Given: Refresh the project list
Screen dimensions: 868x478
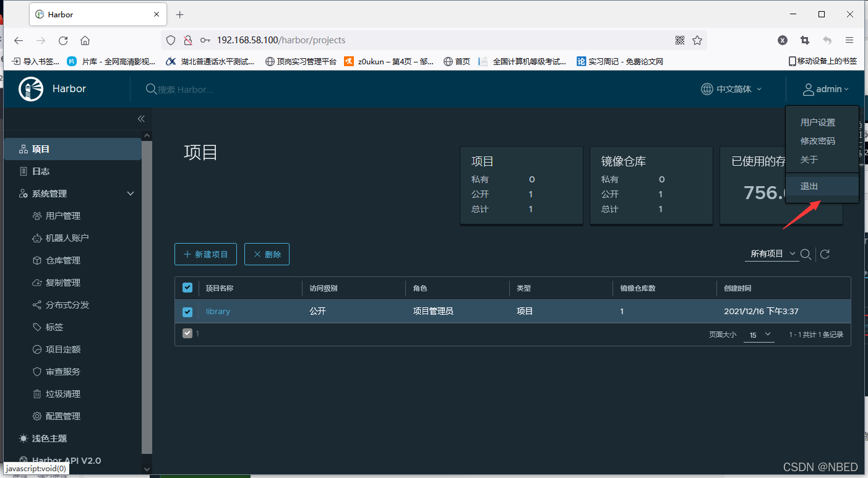Looking at the screenshot, I should [x=825, y=254].
